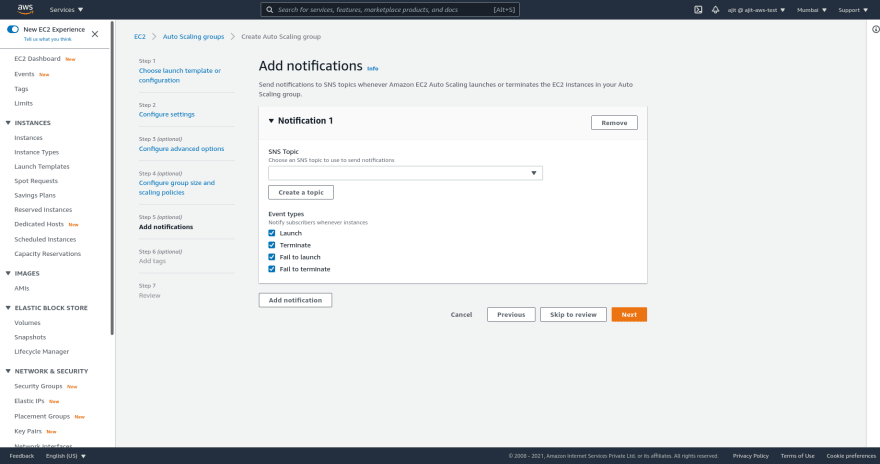Screen dimensions: 880x464
Task: Open the account menu ajit @ ajit-aws-test
Action: pos(756,10)
